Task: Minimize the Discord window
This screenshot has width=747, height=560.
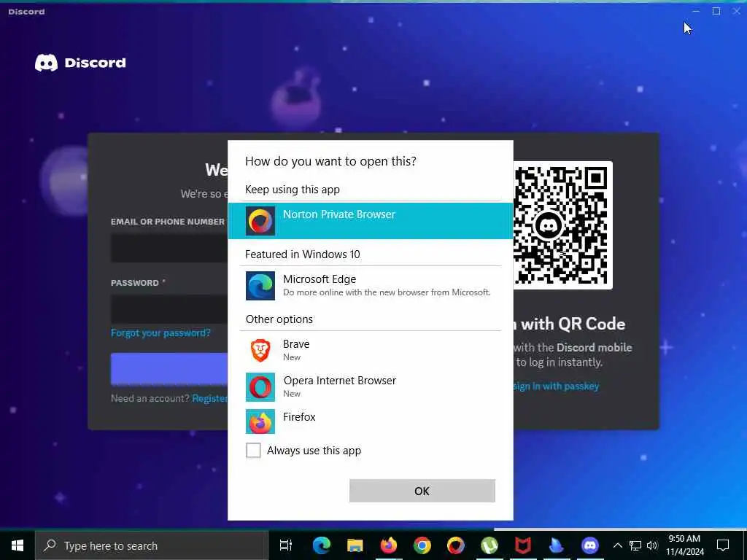Action: click(x=696, y=11)
